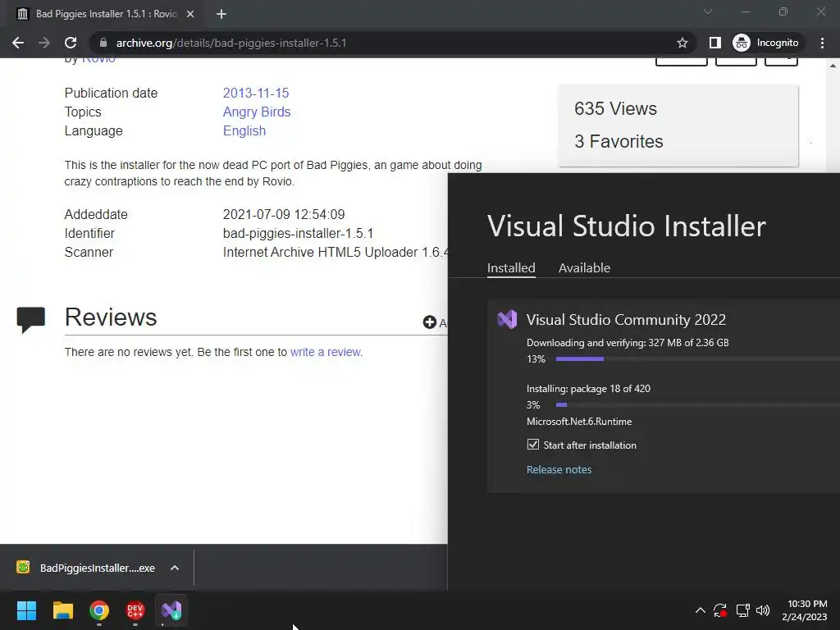Open the clock and date flyout
The width and height of the screenshot is (840, 630).
point(805,610)
